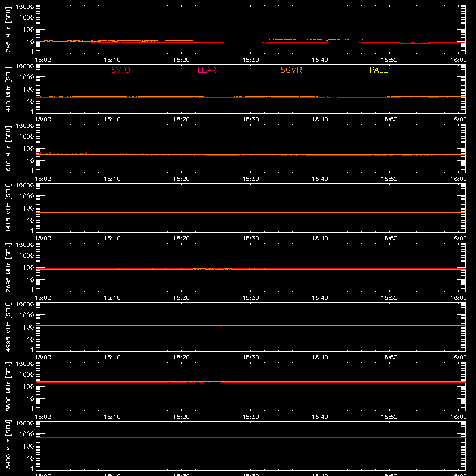Click the 100 tick label on 610 MHz plot
Image resolution: width=476 pixels, height=476 pixels.
click(x=29, y=149)
